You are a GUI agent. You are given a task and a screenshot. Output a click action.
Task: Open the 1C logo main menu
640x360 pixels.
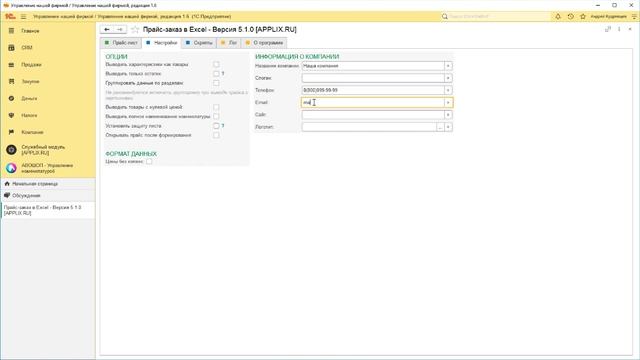pos(10,16)
